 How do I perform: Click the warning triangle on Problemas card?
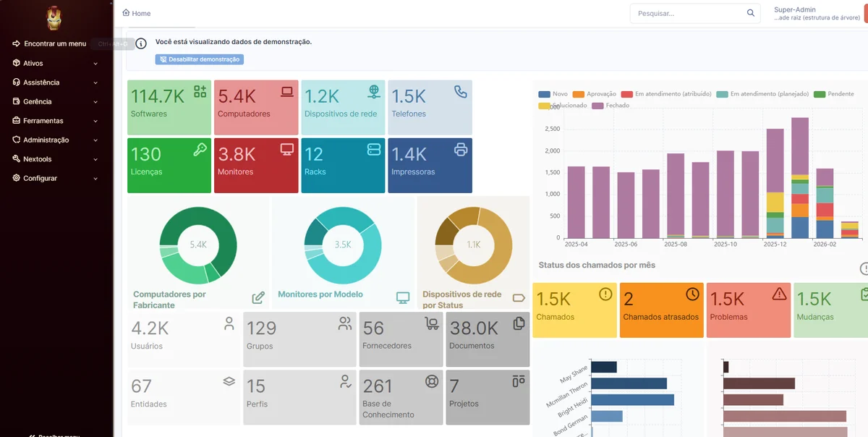[779, 294]
